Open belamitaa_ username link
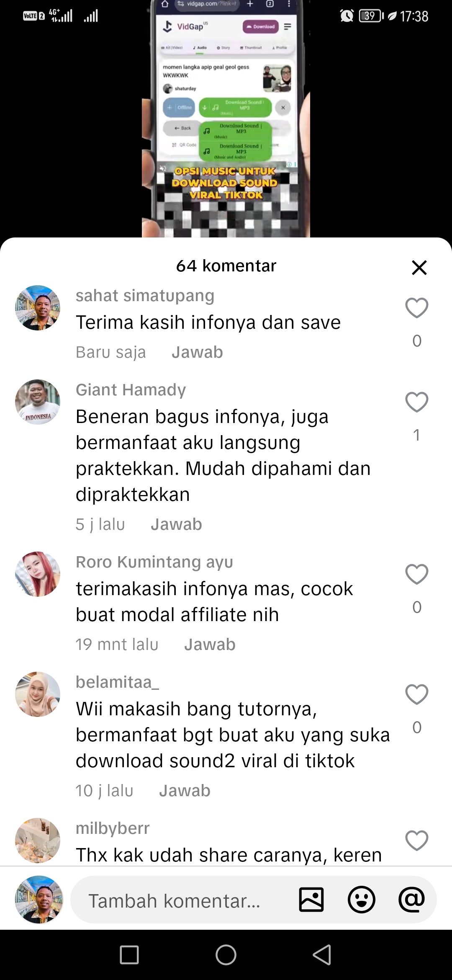452x980 pixels. (x=117, y=682)
